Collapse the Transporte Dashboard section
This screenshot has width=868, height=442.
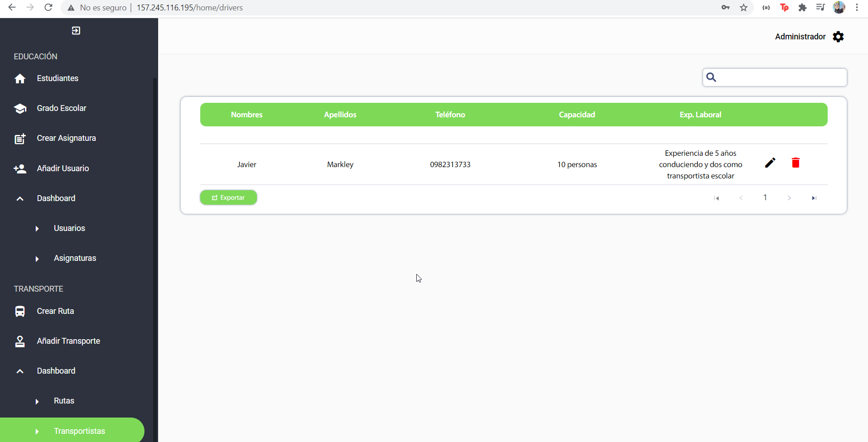(x=20, y=371)
